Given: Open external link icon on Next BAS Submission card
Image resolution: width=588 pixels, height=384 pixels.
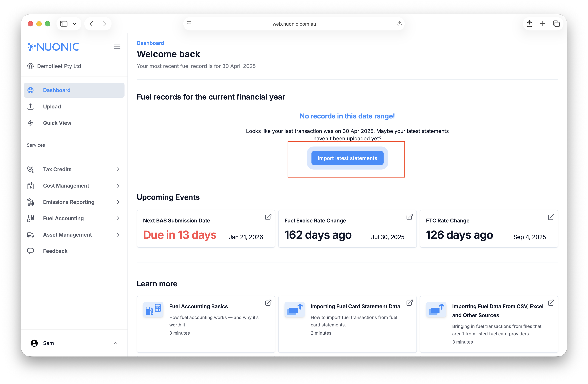Looking at the screenshot, I should [268, 217].
